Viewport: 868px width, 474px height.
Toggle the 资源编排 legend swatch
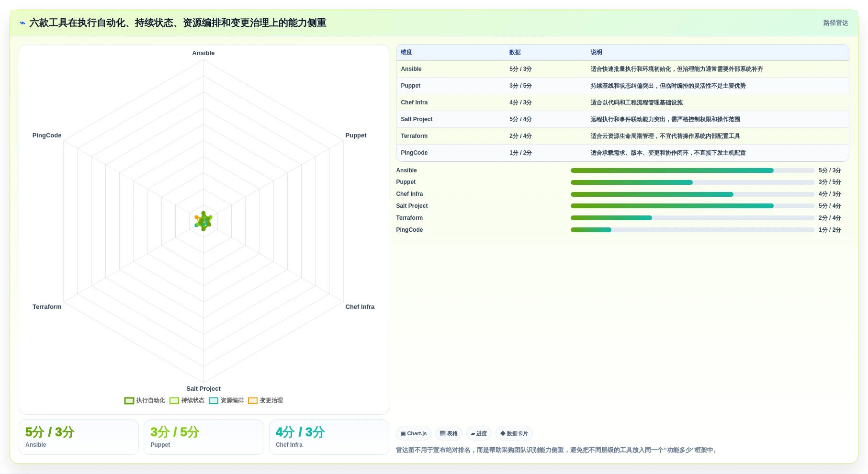pos(213,401)
